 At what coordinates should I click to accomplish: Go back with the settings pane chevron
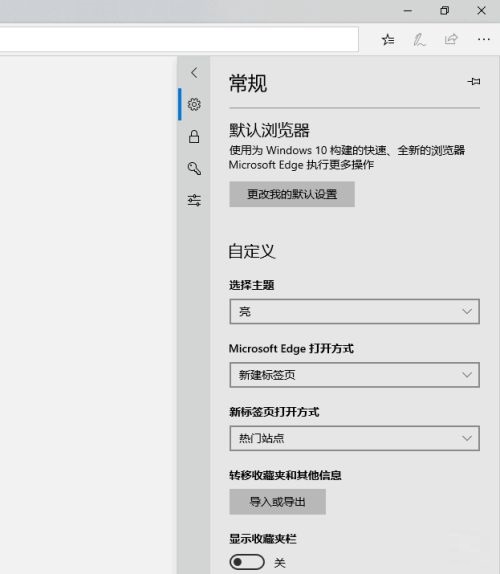pos(194,72)
